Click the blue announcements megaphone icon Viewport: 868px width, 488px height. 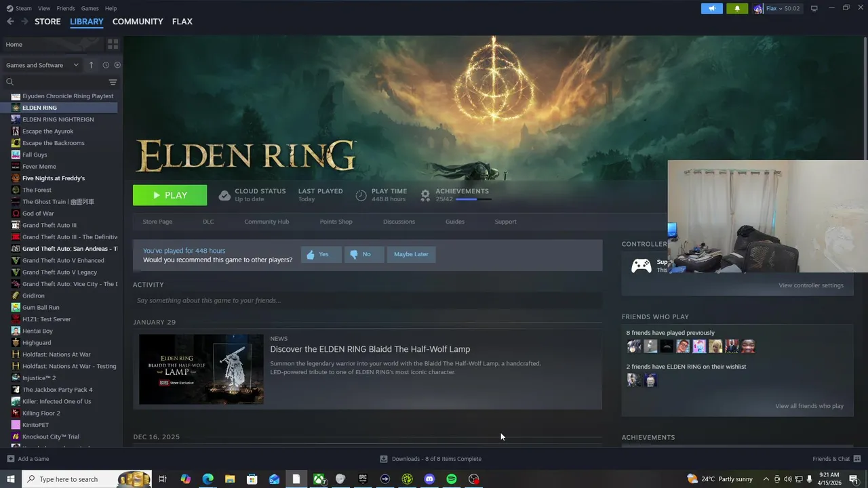point(711,8)
